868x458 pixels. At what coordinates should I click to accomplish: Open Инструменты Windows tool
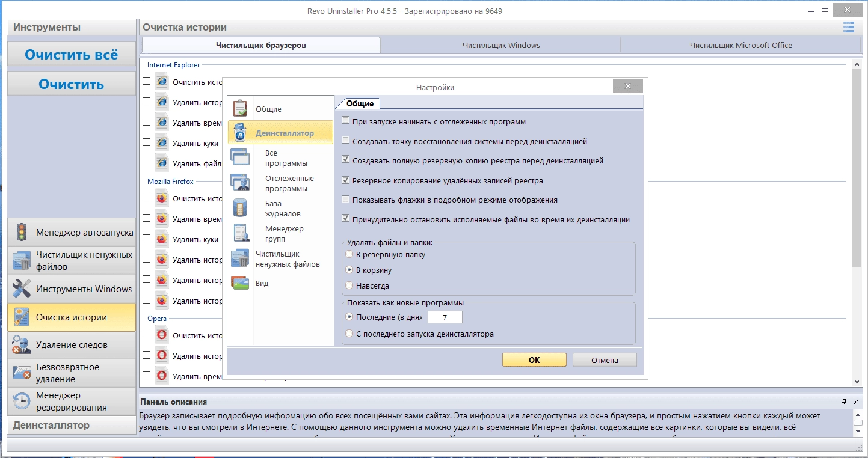pyautogui.click(x=72, y=289)
